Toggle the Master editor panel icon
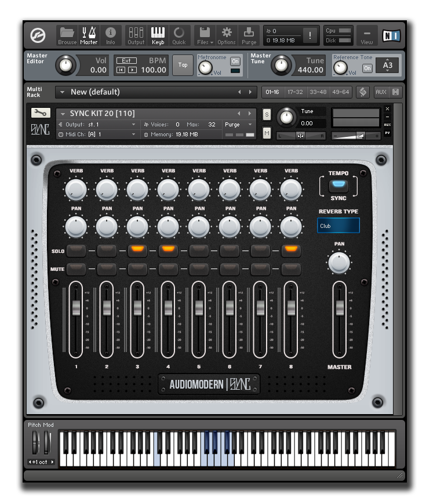Image resolution: width=426 pixels, height=504 pixels. (x=89, y=36)
